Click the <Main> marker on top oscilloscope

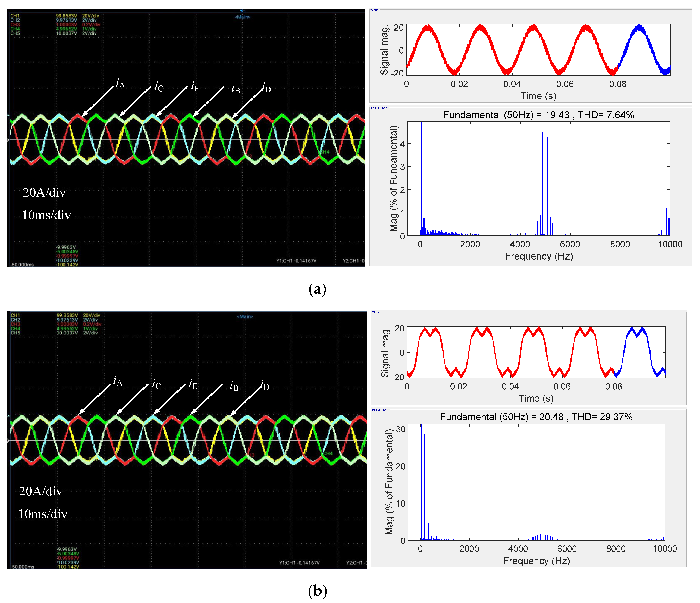pyautogui.click(x=242, y=17)
